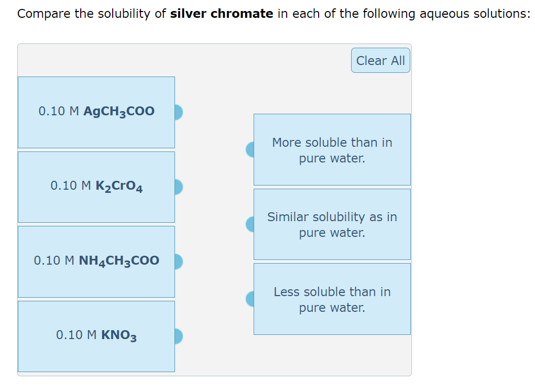Click the dot on 'More soluble' answer box
Viewport: 535px width, 392px height.
(250, 149)
